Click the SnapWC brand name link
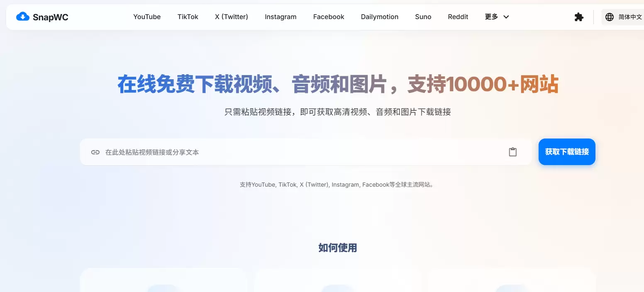The width and height of the screenshot is (644, 292). [51, 17]
